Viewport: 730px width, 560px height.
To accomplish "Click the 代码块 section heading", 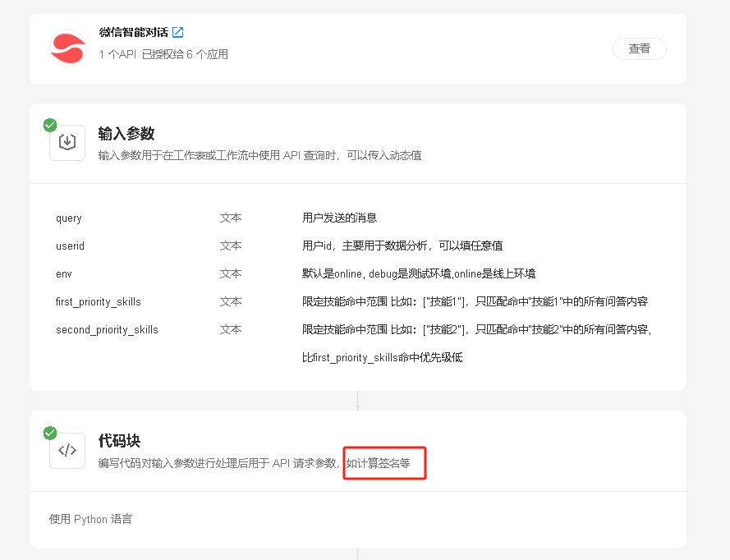I will click(119, 441).
